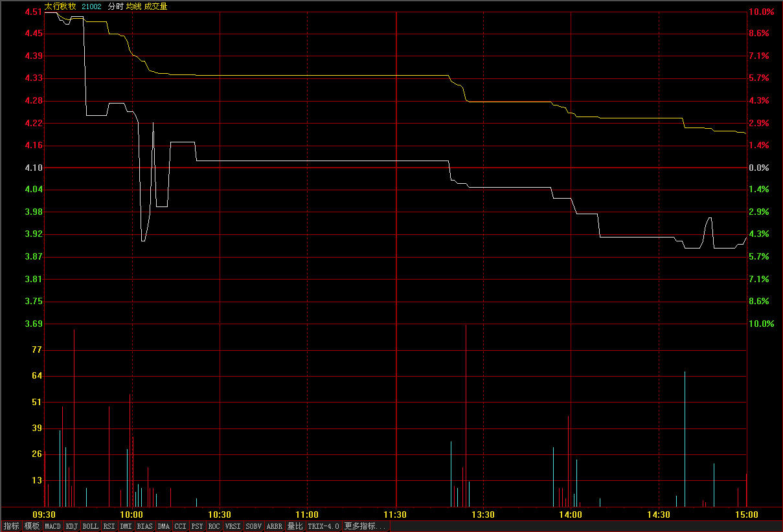Select the PSY indicator tab
Screen dimensions: 783x532
click(198, 526)
